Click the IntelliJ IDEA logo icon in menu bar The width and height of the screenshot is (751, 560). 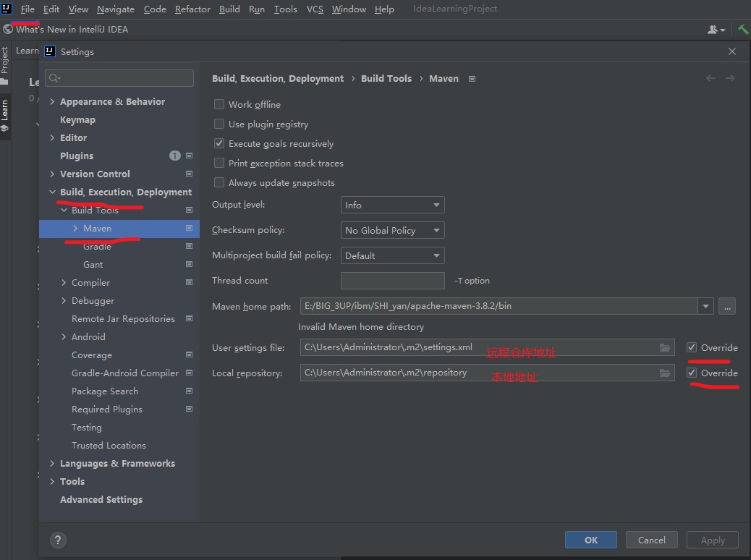coord(7,8)
